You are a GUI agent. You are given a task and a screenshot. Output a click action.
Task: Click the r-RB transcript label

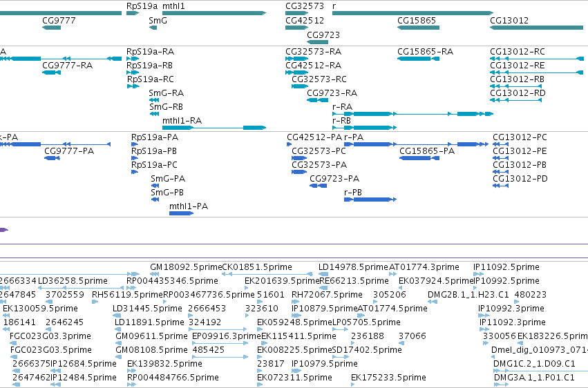pyautogui.click(x=341, y=121)
